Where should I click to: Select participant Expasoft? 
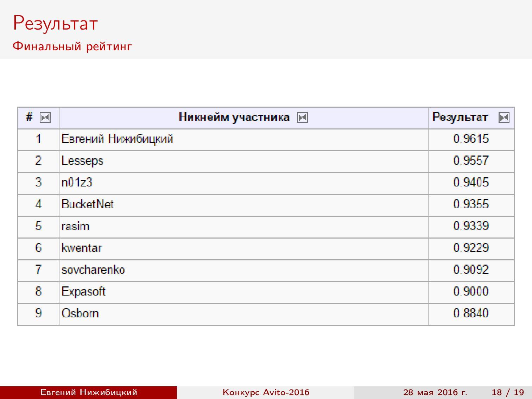(x=84, y=292)
